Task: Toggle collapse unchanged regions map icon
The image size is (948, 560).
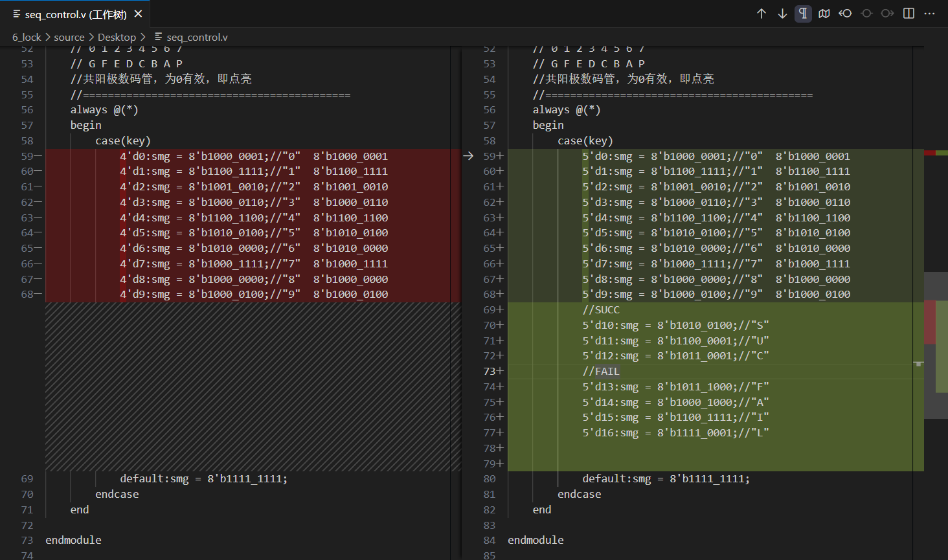Action: click(x=824, y=14)
